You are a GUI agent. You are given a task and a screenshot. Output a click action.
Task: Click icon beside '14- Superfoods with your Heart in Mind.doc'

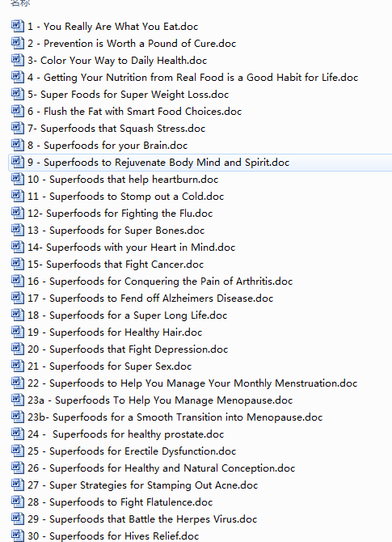(x=18, y=247)
